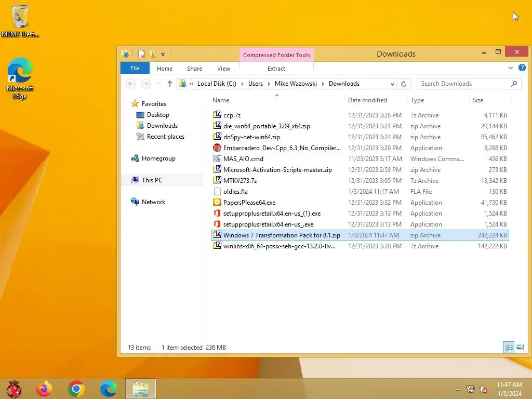Expand the arrow after Users breadcrumb
The image size is (532, 399).
pos(269,84)
